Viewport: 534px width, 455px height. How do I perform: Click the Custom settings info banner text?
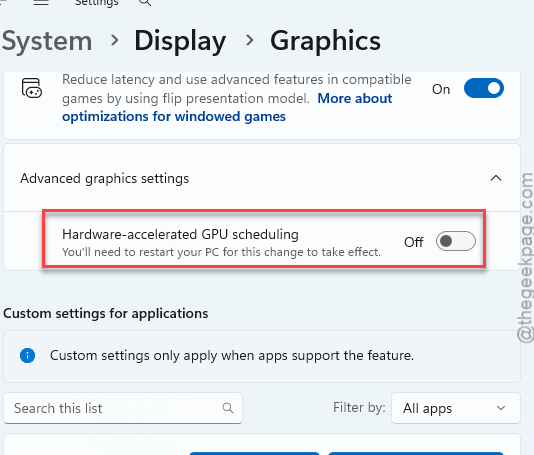point(232,356)
